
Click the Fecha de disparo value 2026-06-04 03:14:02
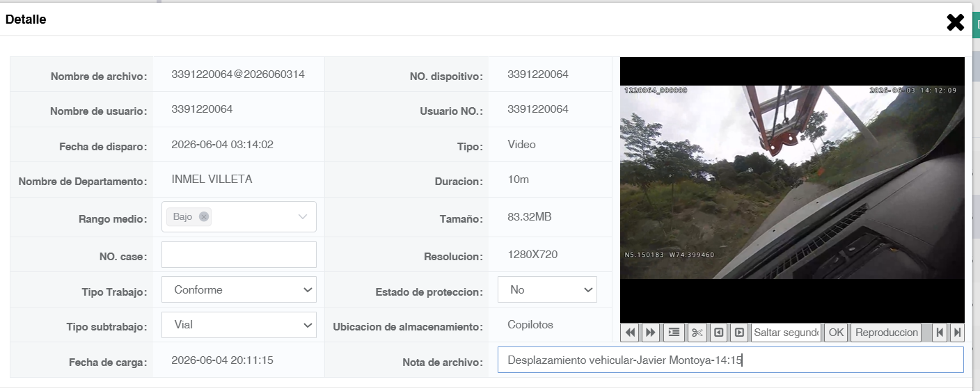[222, 145]
